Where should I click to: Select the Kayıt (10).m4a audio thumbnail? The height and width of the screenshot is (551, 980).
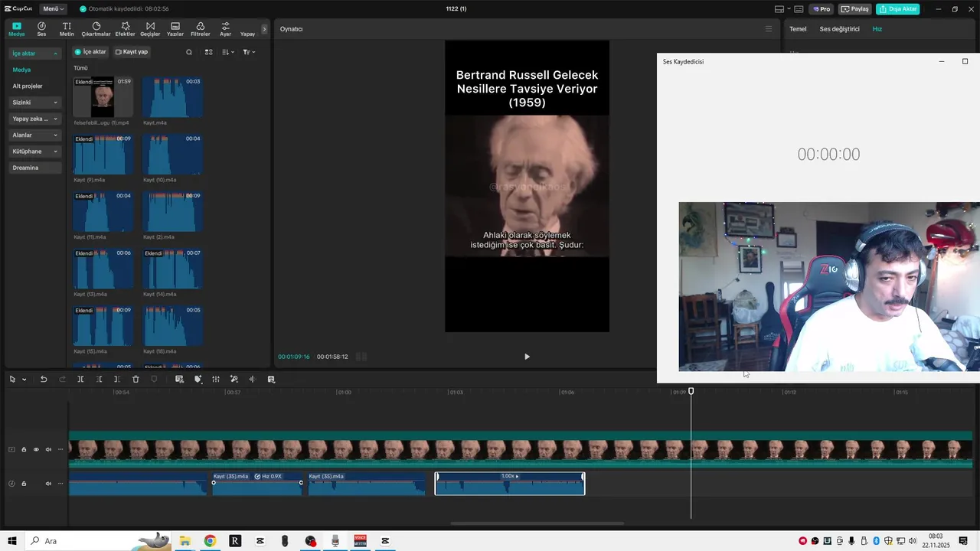tap(173, 154)
